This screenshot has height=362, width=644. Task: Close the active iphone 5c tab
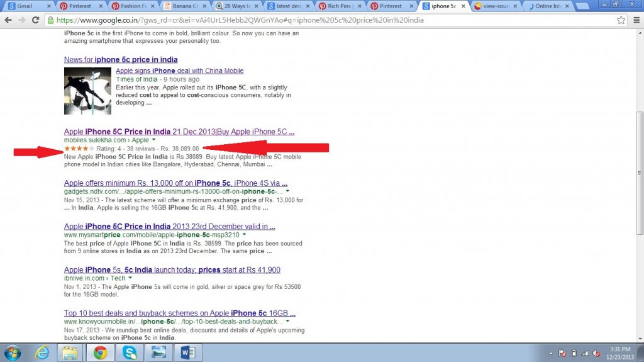coord(464,6)
